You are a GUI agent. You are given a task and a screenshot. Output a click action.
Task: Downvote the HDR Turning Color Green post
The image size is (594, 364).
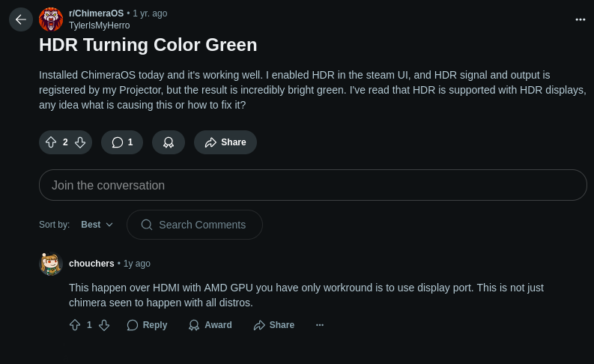80,142
